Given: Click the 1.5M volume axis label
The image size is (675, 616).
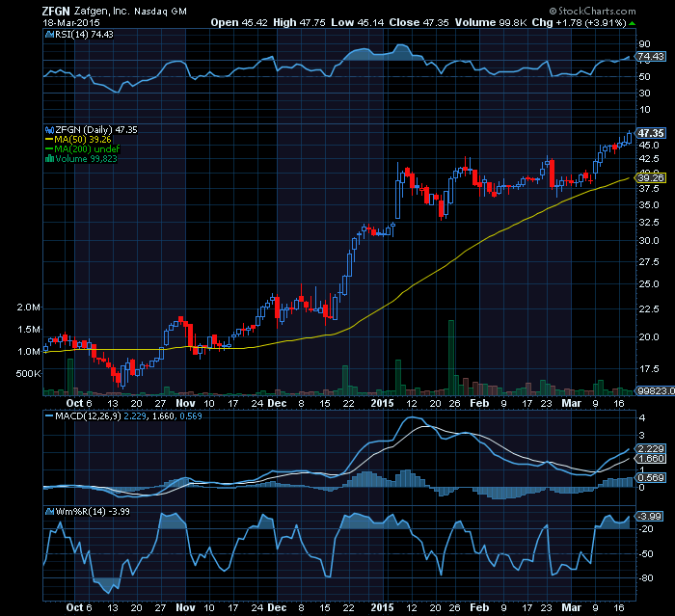Looking at the screenshot, I should pos(28,330).
